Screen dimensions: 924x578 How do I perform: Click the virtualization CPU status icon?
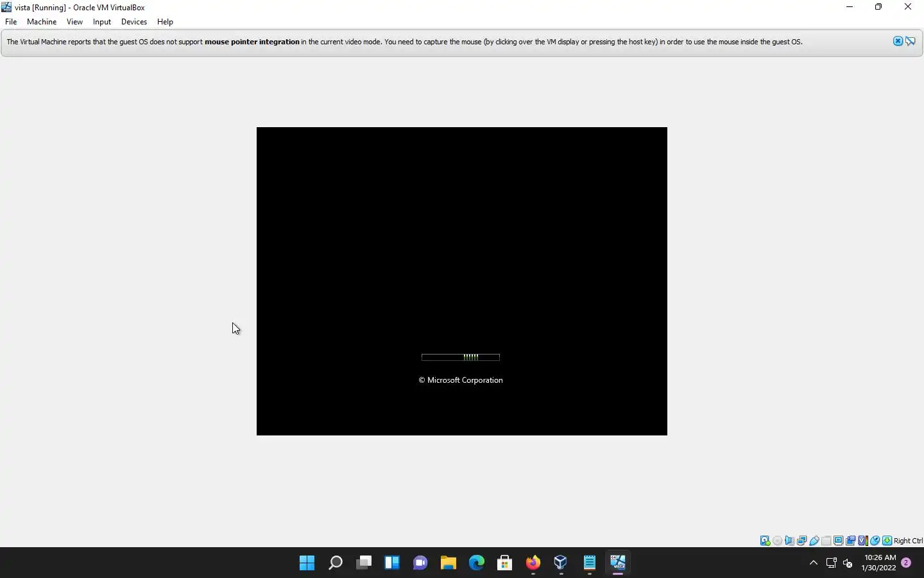(x=863, y=541)
